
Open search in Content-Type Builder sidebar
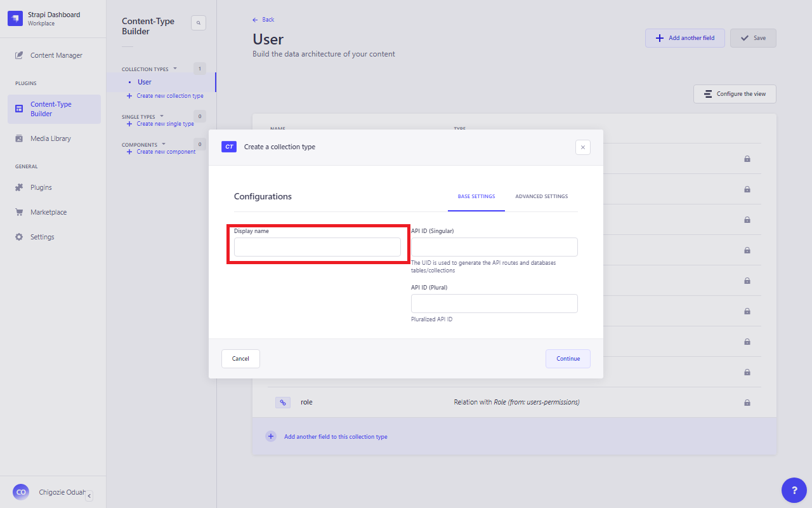tap(199, 23)
